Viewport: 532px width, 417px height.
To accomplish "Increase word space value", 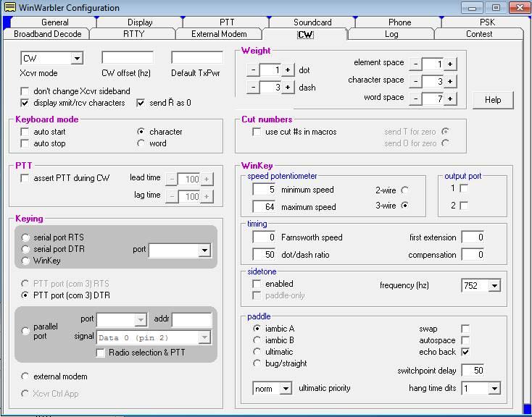I will pos(450,98).
